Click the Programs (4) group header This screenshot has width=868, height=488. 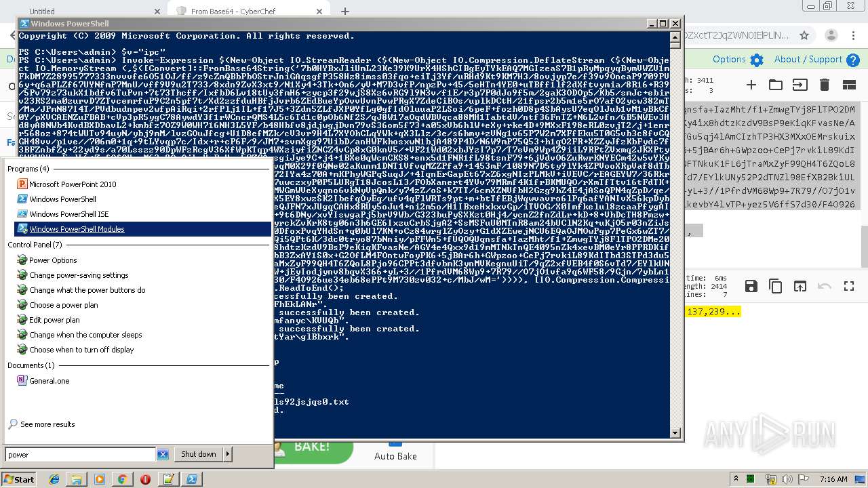pos(28,169)
